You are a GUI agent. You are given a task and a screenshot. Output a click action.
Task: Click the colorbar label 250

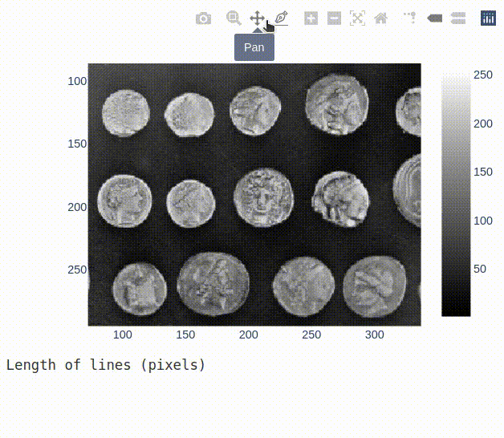483,75
